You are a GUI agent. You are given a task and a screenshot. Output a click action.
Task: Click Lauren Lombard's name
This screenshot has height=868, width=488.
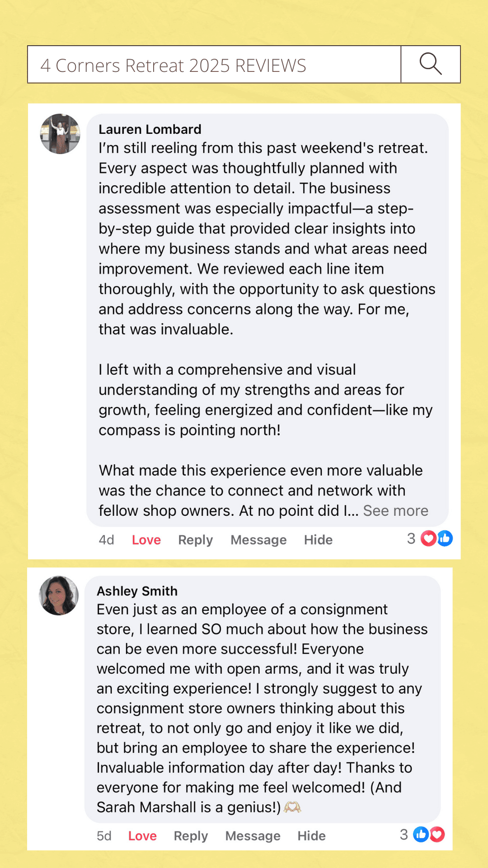[x=150, y=129]
